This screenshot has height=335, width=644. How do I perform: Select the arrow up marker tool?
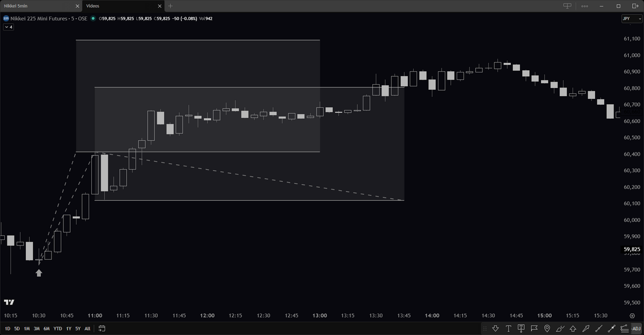(x=573, y=328)
